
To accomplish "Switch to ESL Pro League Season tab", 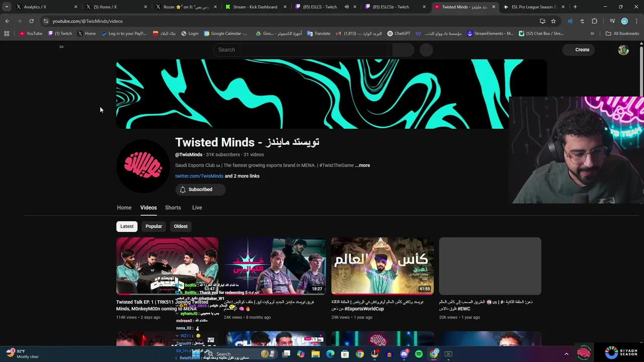I will pyautogui.click(x=534, y=7).
